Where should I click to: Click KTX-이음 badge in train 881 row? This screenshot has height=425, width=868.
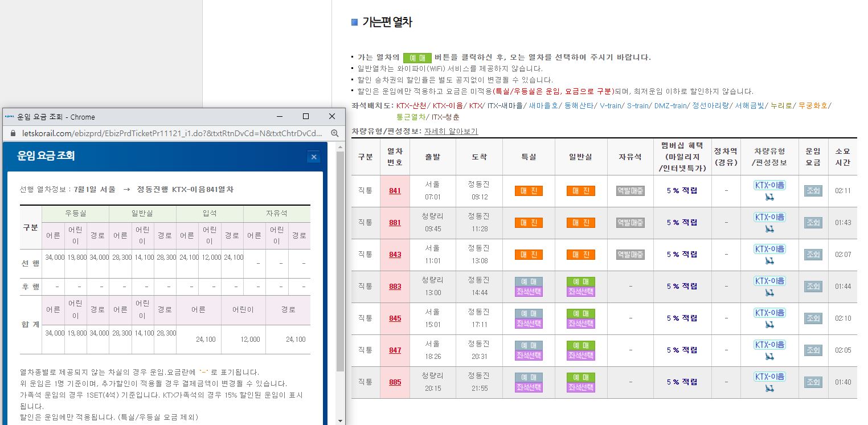(769, 217)
